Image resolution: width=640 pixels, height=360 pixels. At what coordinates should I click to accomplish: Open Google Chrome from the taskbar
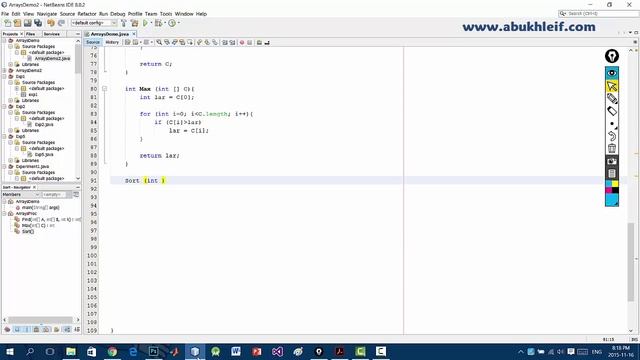click(112, 352)
